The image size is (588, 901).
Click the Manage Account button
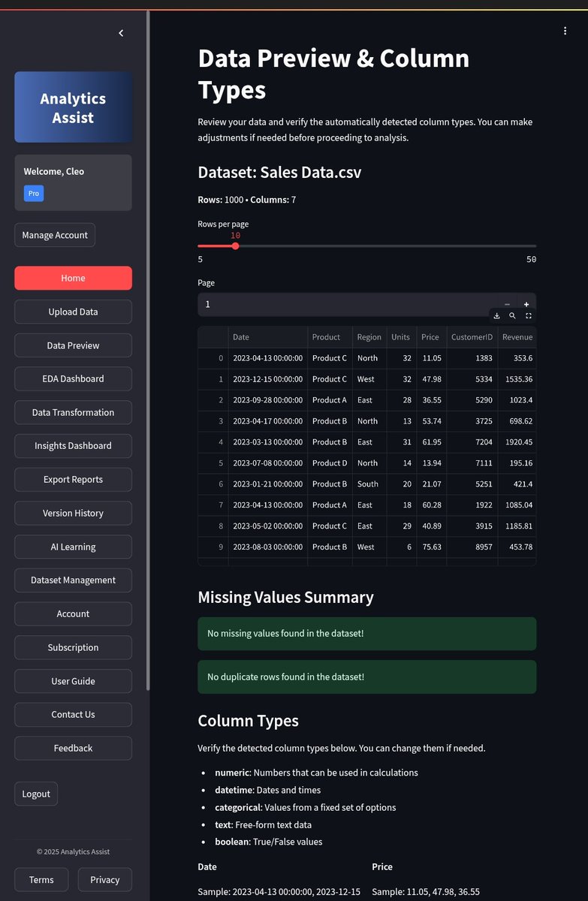tap(55, 235)
